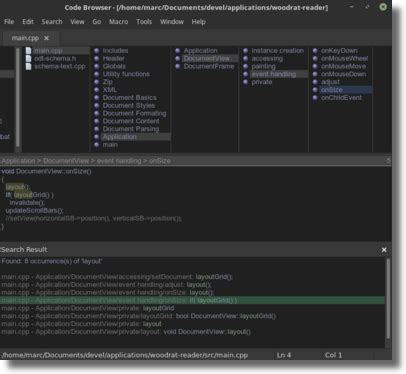
Task: Close the Search Result panel
Action: [x=384, y=250]
